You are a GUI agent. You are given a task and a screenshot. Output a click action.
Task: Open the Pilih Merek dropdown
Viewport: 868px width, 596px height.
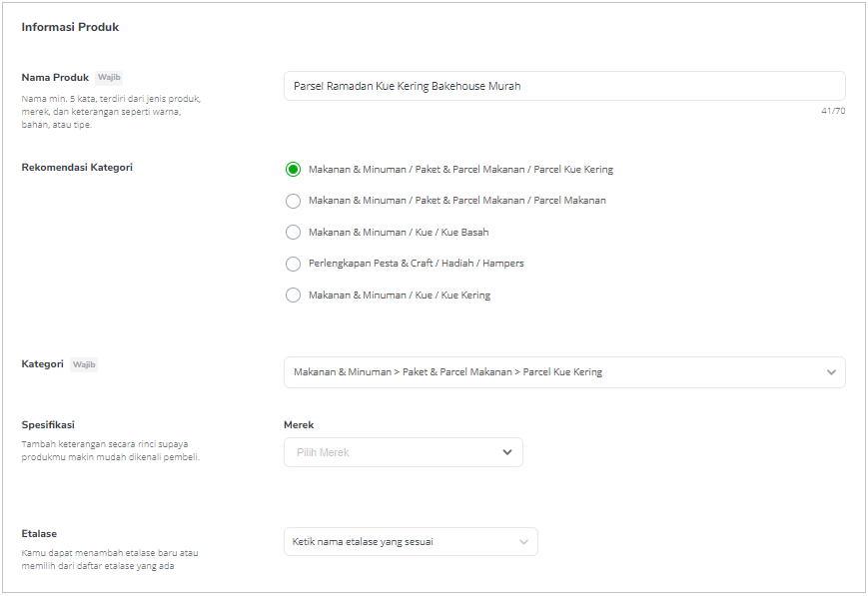click(x=403, y=452)
